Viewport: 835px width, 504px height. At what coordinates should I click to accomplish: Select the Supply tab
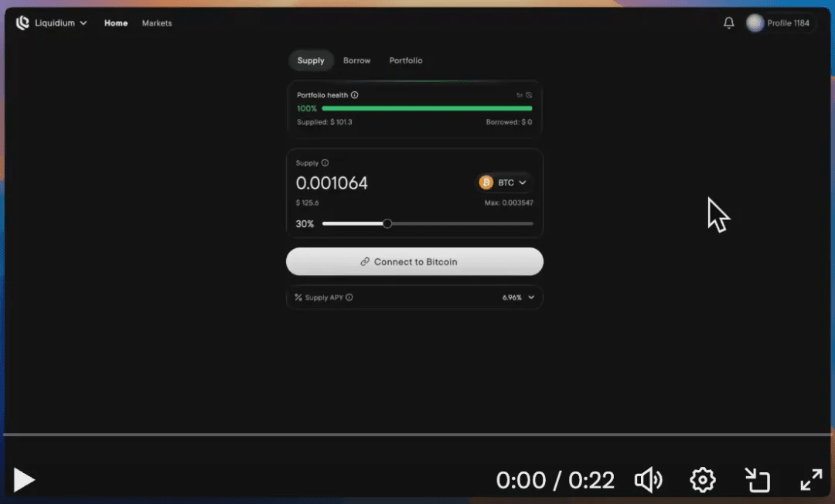(x=311, y=60)
